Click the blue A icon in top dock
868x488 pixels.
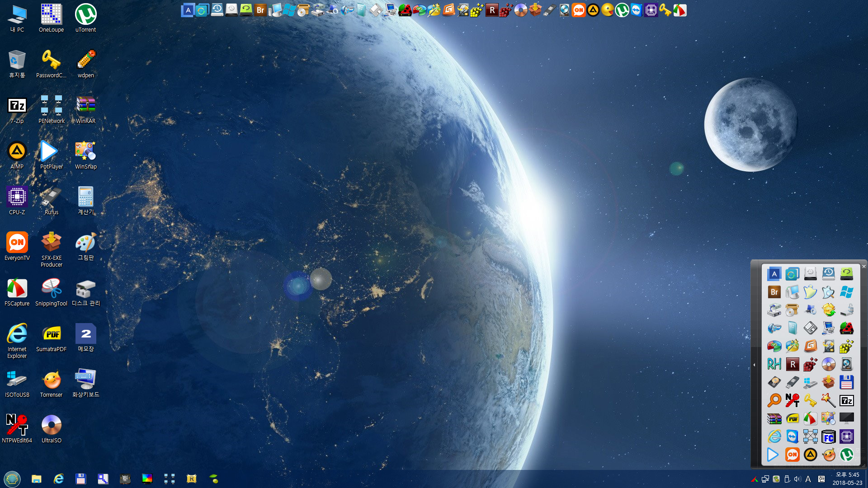tap(188, 10)
